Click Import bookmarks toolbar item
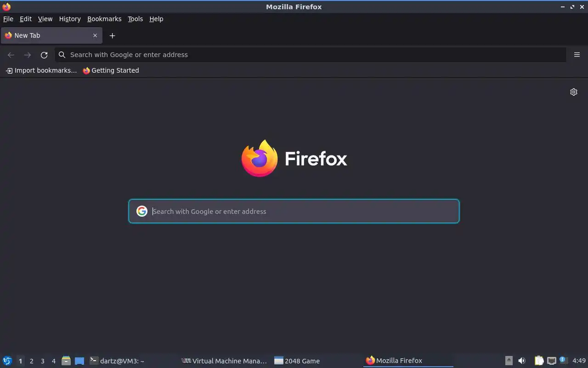The height and width of the screenshot is (368, 588). pos(41,70)
